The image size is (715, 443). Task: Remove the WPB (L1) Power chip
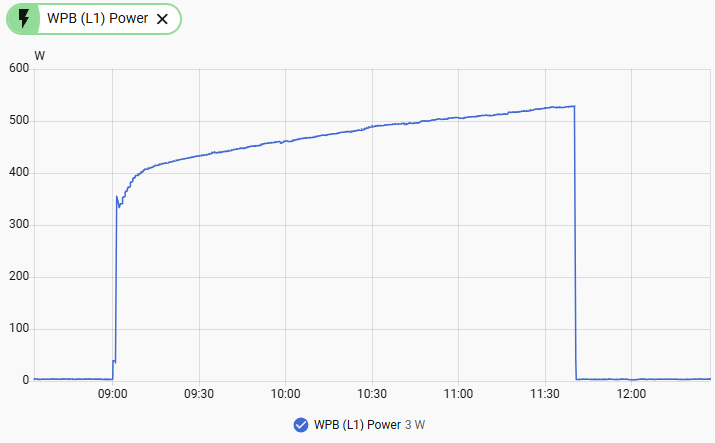(162, 19)
